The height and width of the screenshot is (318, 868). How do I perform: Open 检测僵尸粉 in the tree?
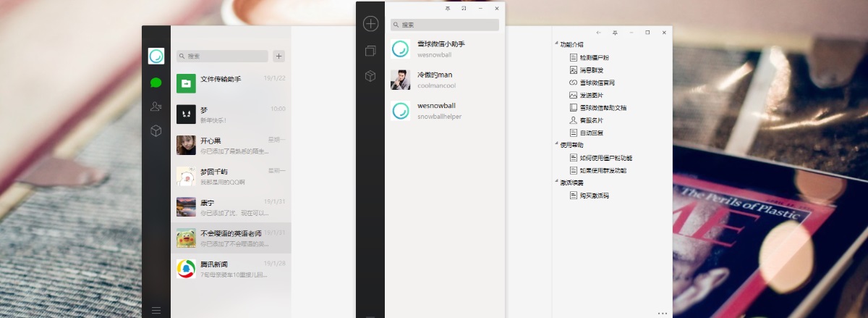595,57
